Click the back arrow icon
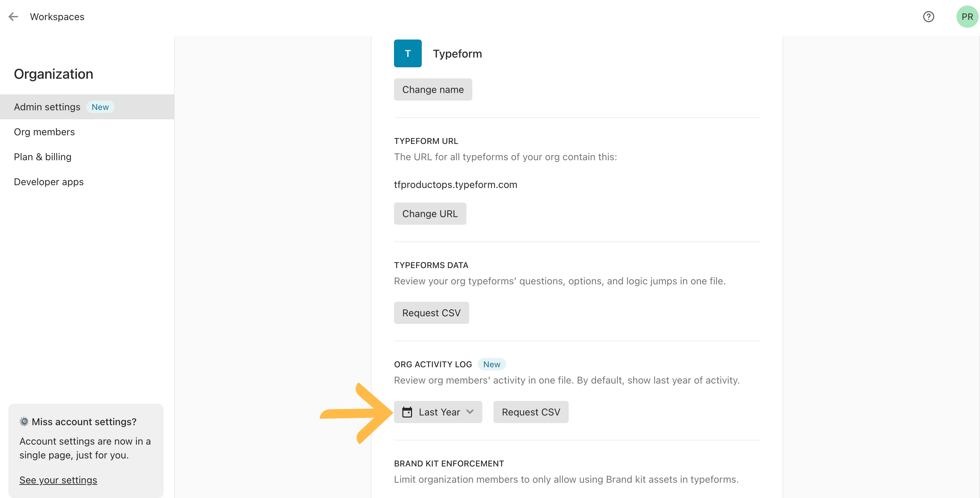 (x=13, y=17)
